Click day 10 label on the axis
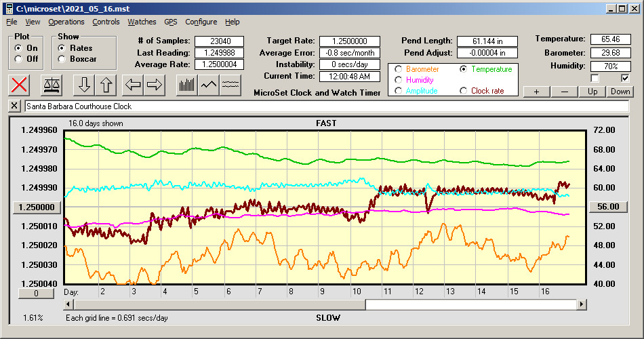644x339 pixels. click(x=357, y=292)
